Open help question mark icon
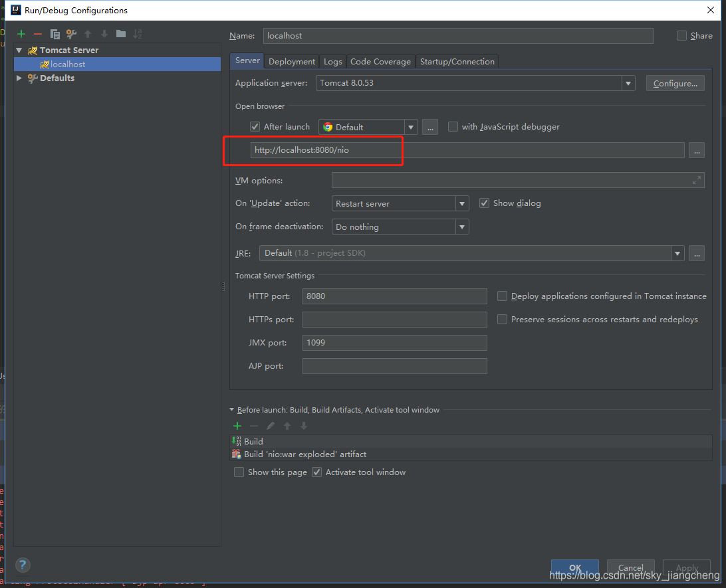 point(23,565)
